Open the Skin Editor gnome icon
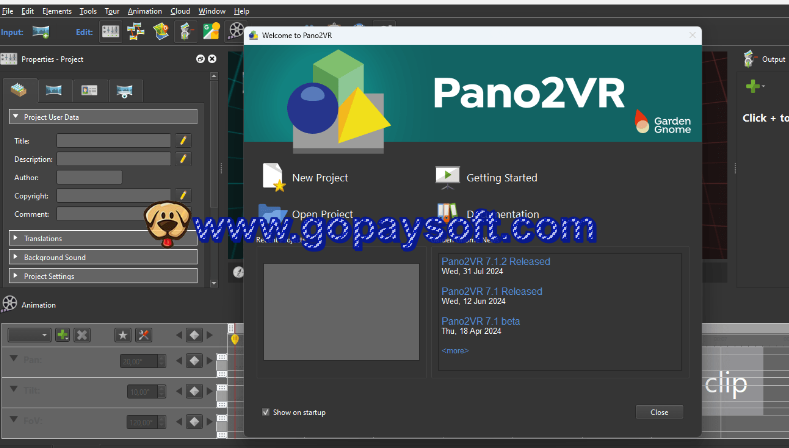 point(186,32)
